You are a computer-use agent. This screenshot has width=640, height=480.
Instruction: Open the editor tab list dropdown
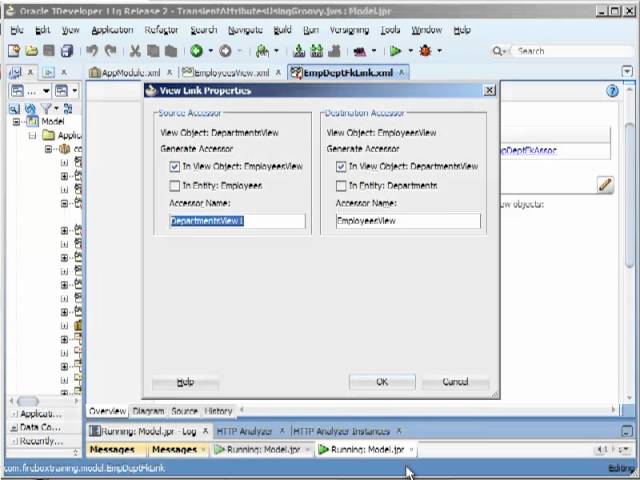click(627, 71)
